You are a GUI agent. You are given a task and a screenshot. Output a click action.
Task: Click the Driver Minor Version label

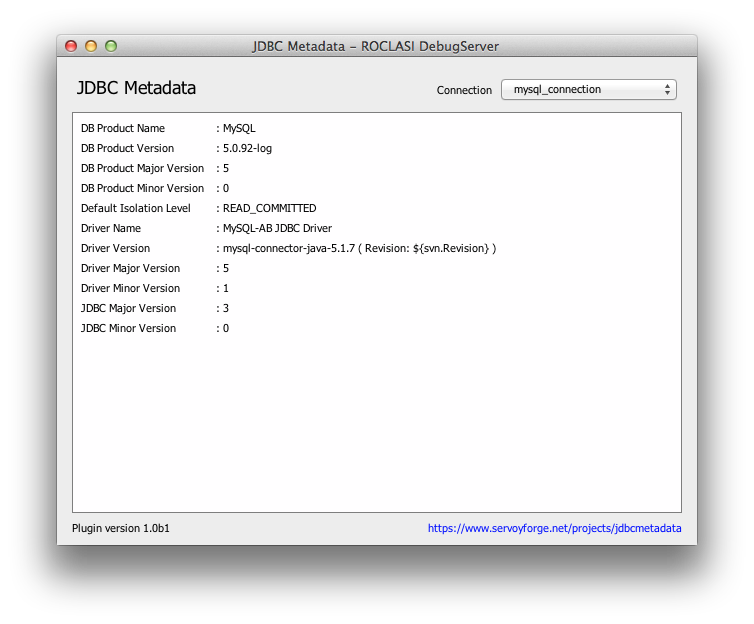pos(130,288)
